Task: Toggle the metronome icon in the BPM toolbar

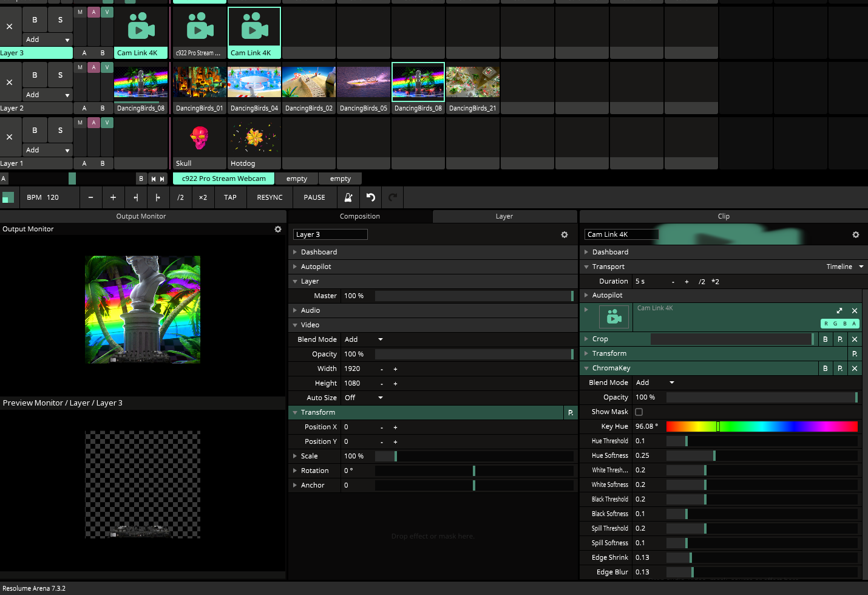Action: point(348,197)
